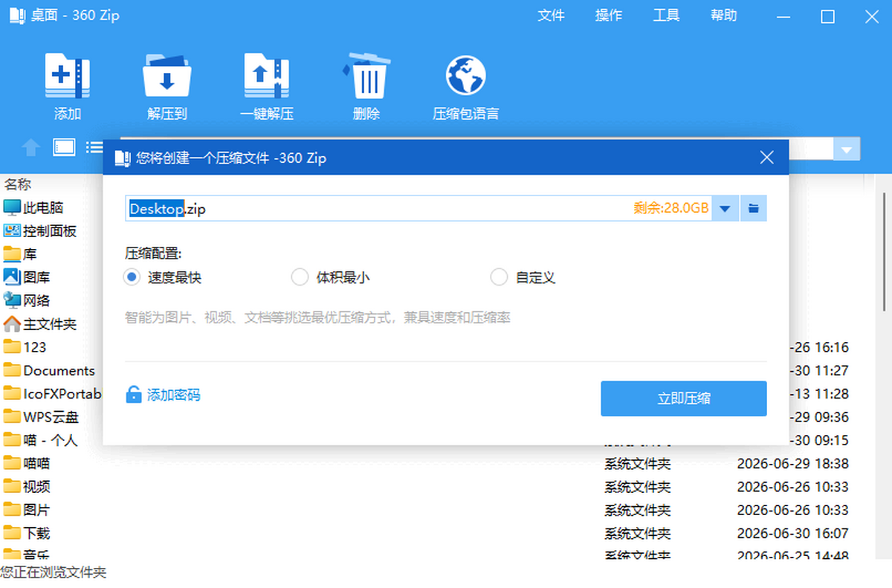Click the 360 Zip logo in main title bar
The width and height of the screenshot is (892, 588).
click(x=16, y=16)
